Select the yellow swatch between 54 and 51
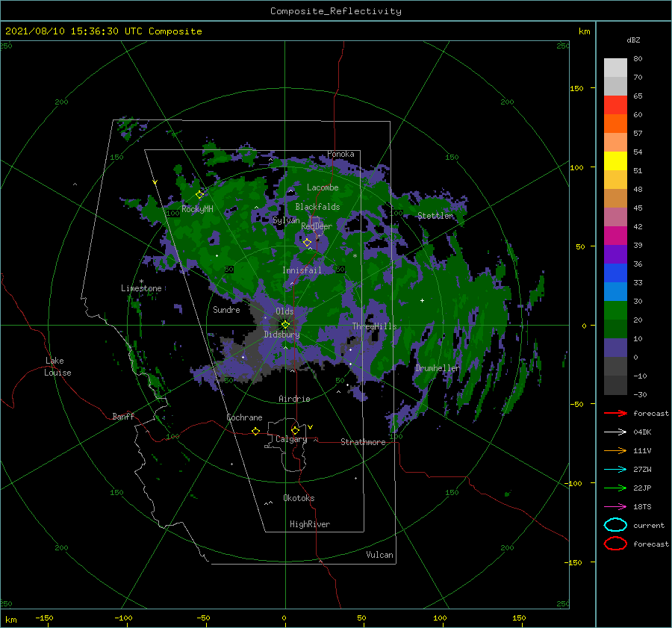Viewport: 672px width, 628px height. [615, 161]
